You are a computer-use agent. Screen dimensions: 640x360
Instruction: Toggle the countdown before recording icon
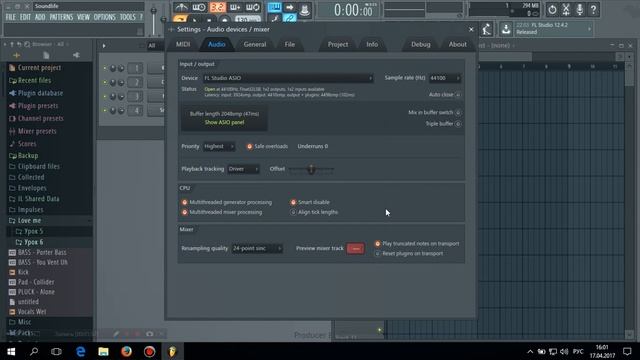[218, 7]
